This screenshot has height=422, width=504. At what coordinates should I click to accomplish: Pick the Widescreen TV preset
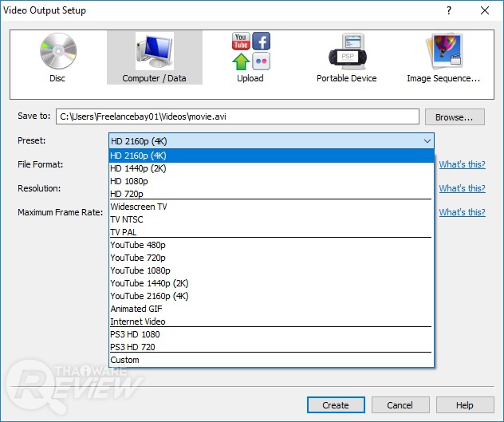[x=272, y=207]
